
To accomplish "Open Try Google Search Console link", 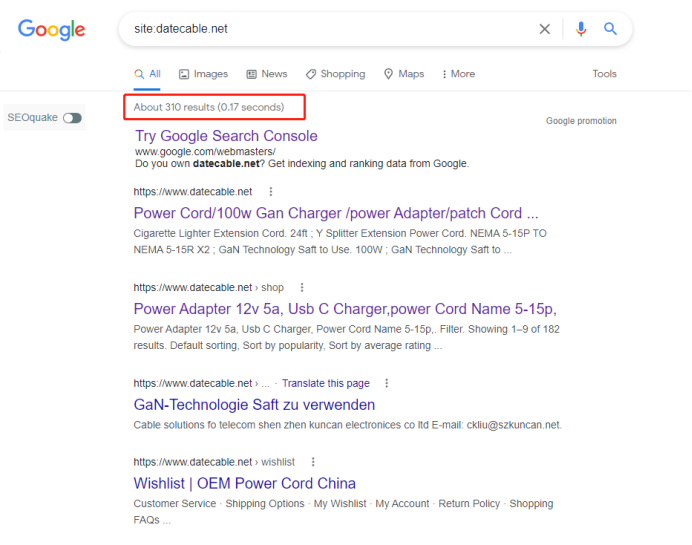I will click(226, 136).
